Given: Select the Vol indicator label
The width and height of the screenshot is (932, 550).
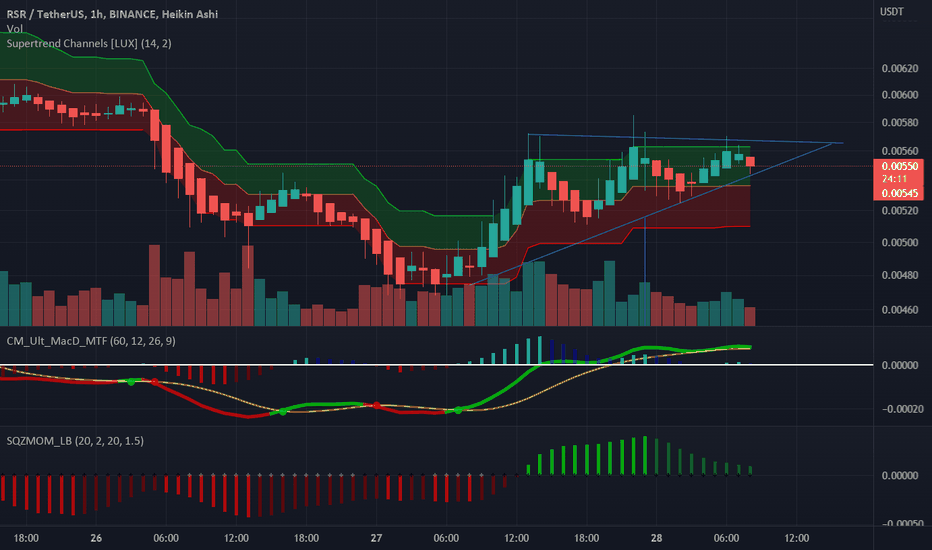Looking at the screenshot, I should [14, 29].
